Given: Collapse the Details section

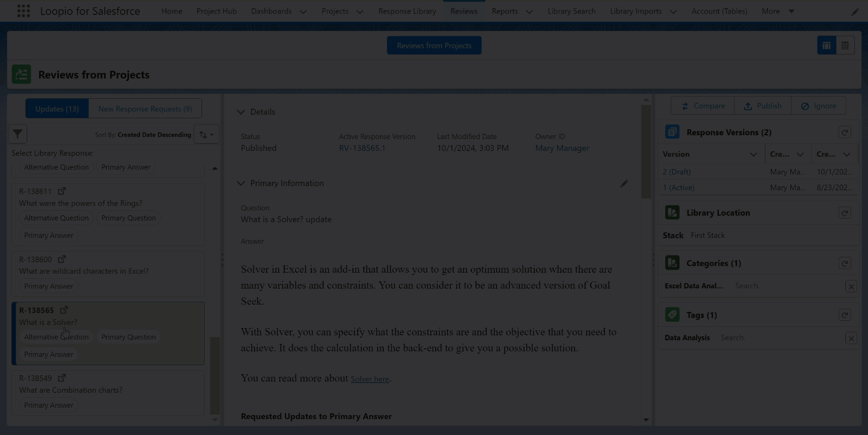Looking at the screenshot, I should 241,112.
